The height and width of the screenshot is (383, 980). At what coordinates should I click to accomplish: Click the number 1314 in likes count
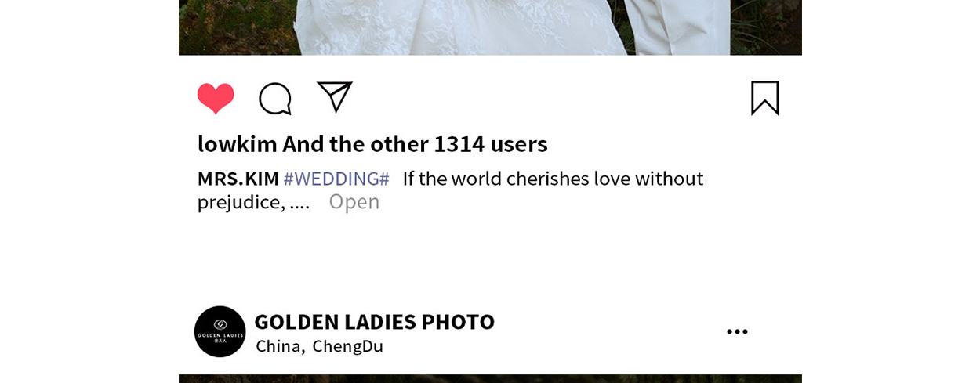459,143
